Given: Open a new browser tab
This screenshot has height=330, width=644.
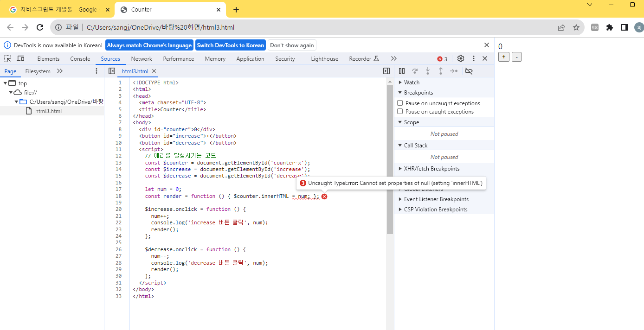Looking at the screenshot, I should click(236, 10).
